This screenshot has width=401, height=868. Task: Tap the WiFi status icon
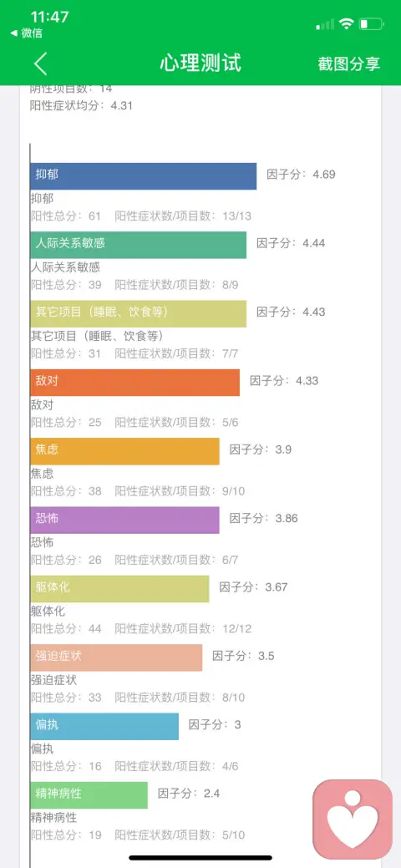click(347, 23)
